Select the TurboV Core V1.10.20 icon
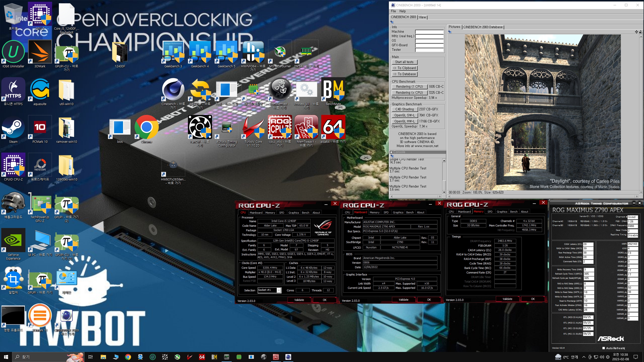This screenshot has height=362, width=644. click(x=253, y=131)
